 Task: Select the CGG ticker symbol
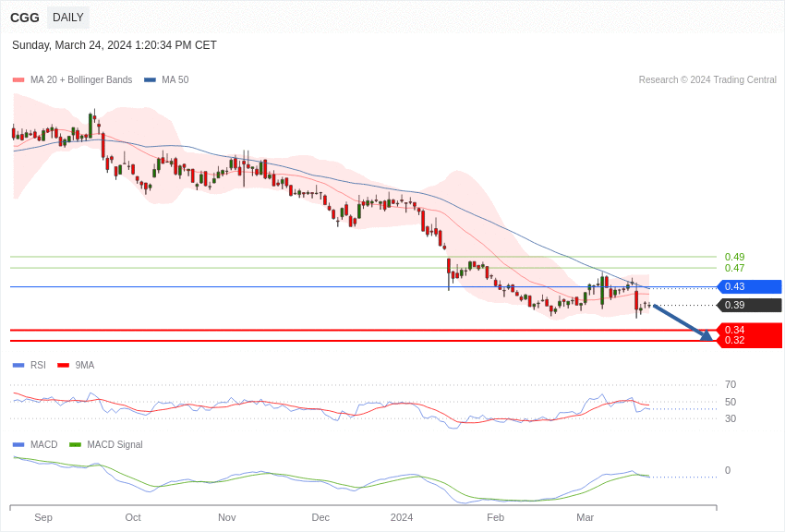point(25,18)
